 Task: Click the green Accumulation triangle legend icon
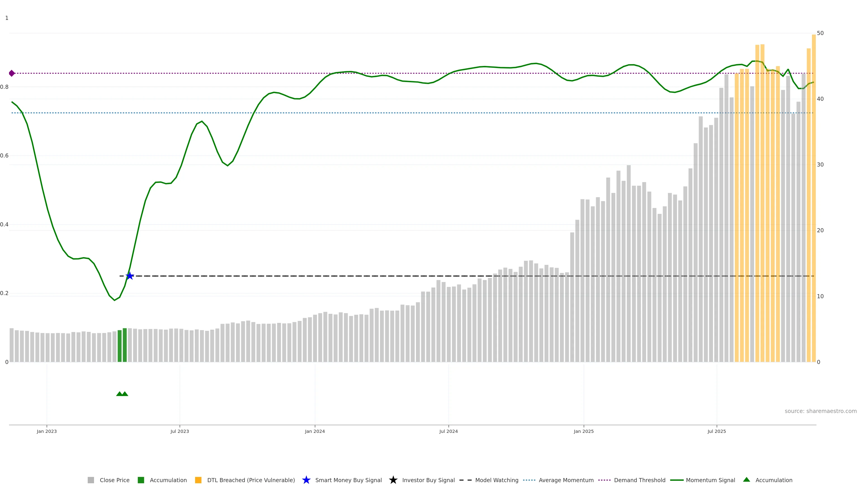coord(746,480)
